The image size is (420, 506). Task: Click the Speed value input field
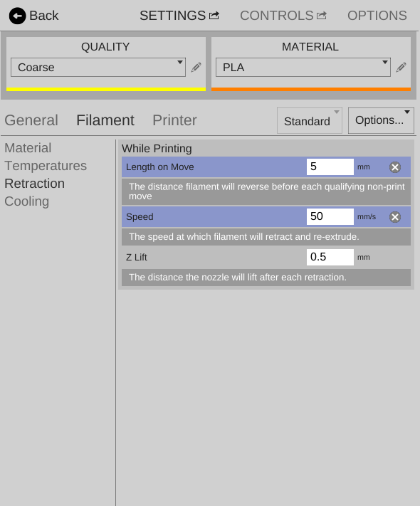(330, 216)
